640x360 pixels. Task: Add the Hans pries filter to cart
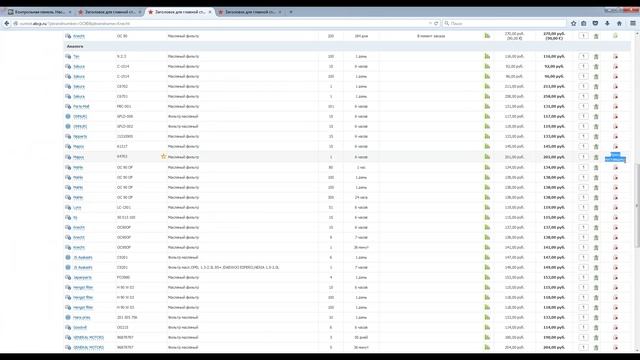(596, 318)
